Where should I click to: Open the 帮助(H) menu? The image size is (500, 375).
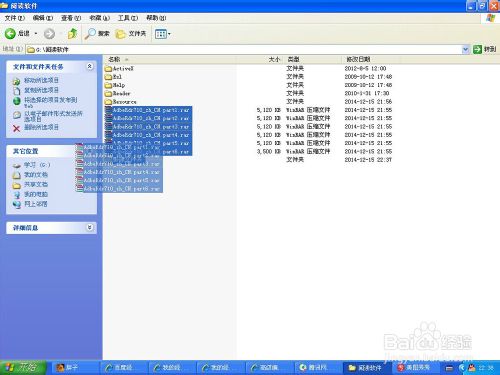point(156,18)
